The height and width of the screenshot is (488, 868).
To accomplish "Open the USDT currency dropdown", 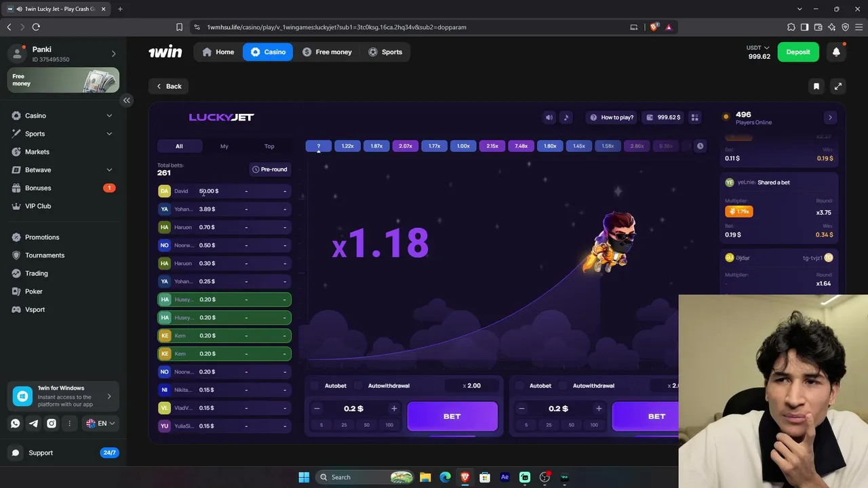I will (758, 48).
